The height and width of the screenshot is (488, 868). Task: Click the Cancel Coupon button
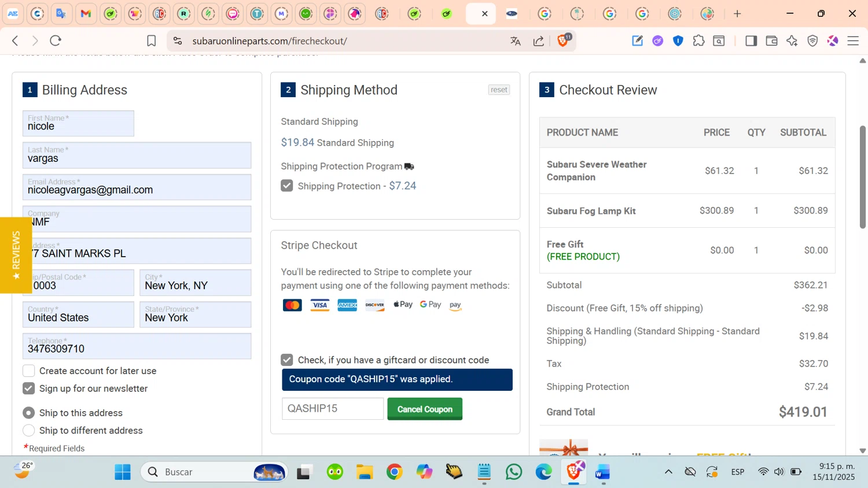425,409
